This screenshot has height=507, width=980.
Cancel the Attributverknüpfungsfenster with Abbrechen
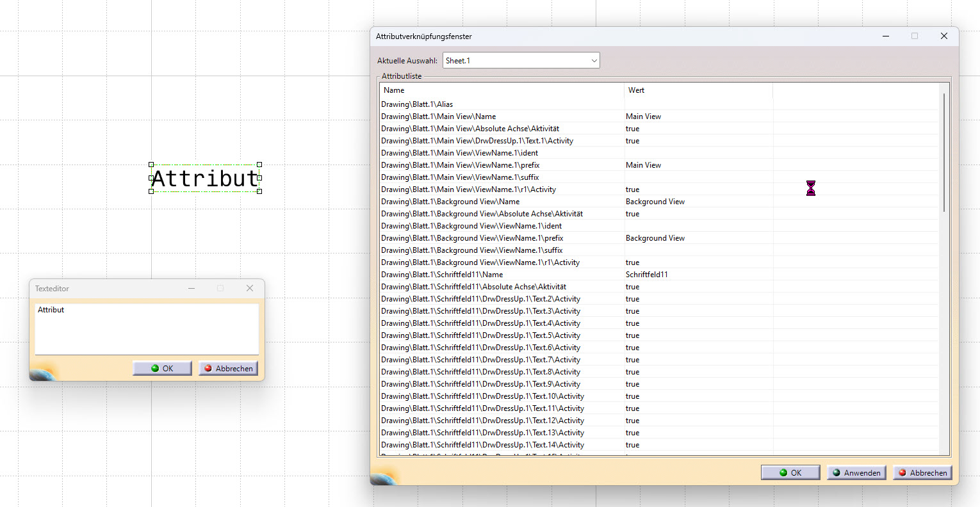pyautogui.click(x=922, y=472)
